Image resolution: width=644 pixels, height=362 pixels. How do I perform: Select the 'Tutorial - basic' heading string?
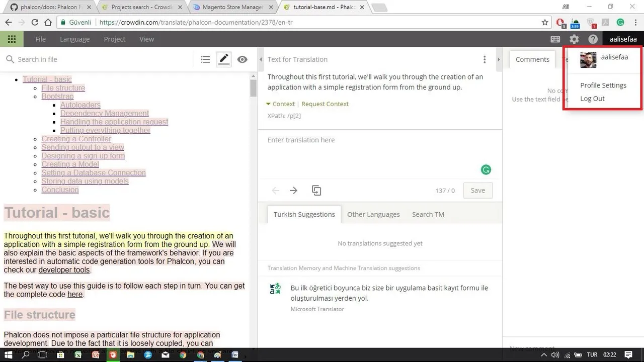pyautogui.click(x=57, y=213)
